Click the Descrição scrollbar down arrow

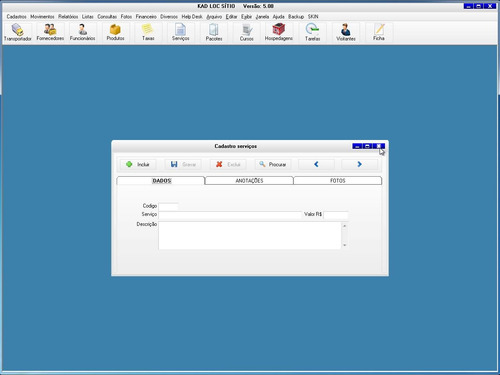coord(345,245)
